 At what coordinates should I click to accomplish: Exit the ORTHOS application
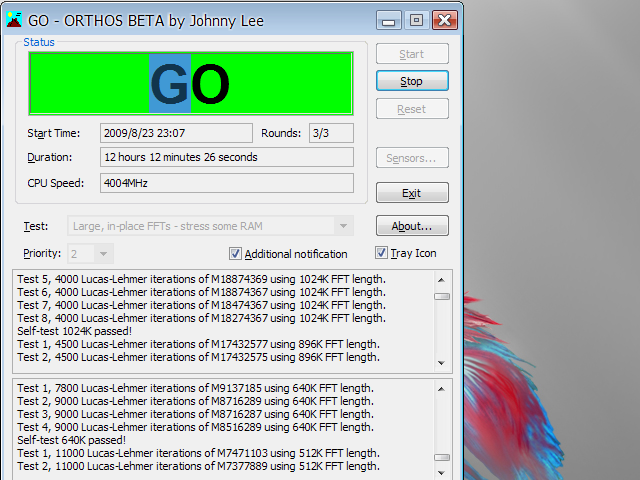412,193
